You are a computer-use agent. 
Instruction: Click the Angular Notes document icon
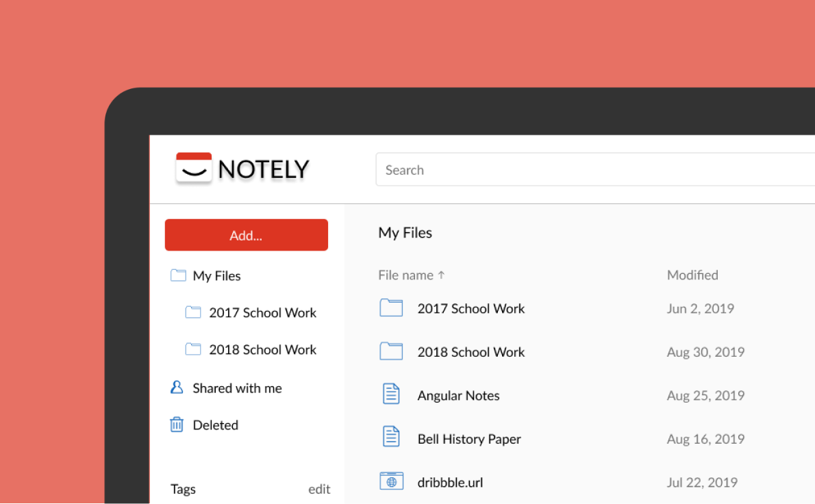pos(391,394)
